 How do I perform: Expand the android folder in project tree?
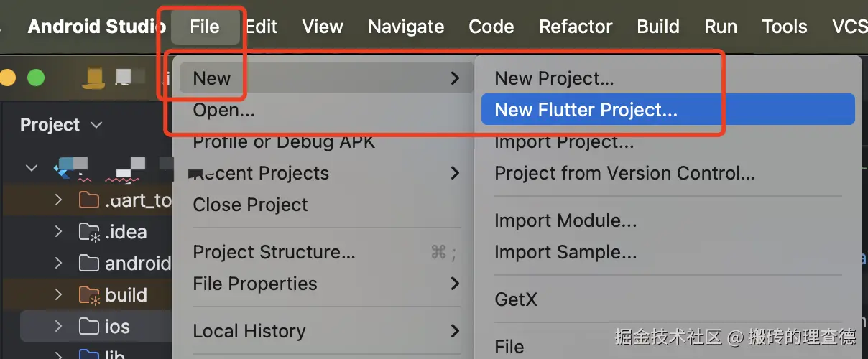click(59, 264)
